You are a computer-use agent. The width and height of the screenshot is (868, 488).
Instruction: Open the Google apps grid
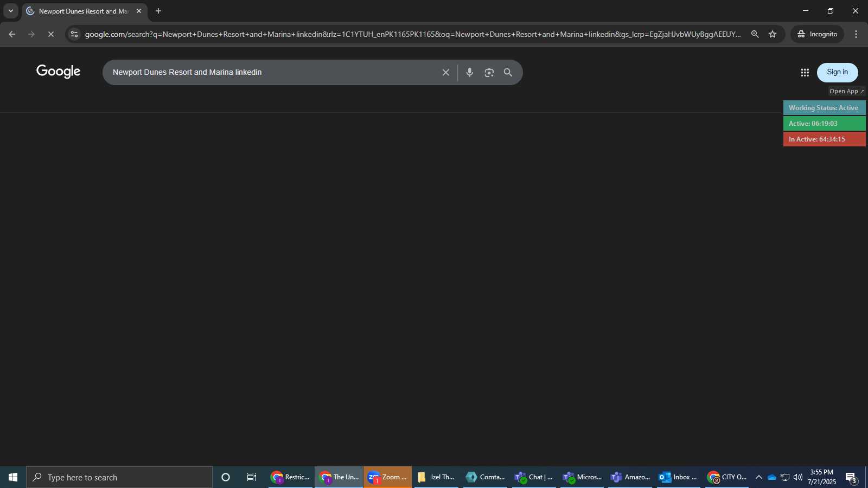(x=805, y=72)
